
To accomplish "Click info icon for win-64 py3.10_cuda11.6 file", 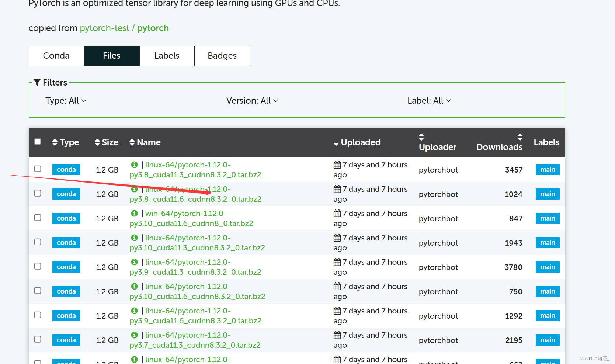I will coord(134,213).
